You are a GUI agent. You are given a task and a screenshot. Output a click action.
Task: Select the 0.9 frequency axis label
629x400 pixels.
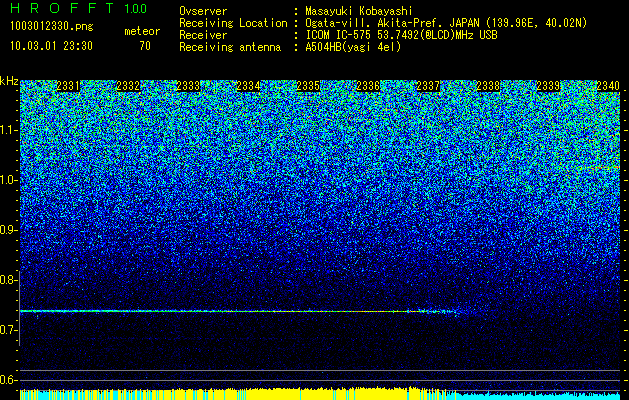pyautogui.click(x=8, y=230)
